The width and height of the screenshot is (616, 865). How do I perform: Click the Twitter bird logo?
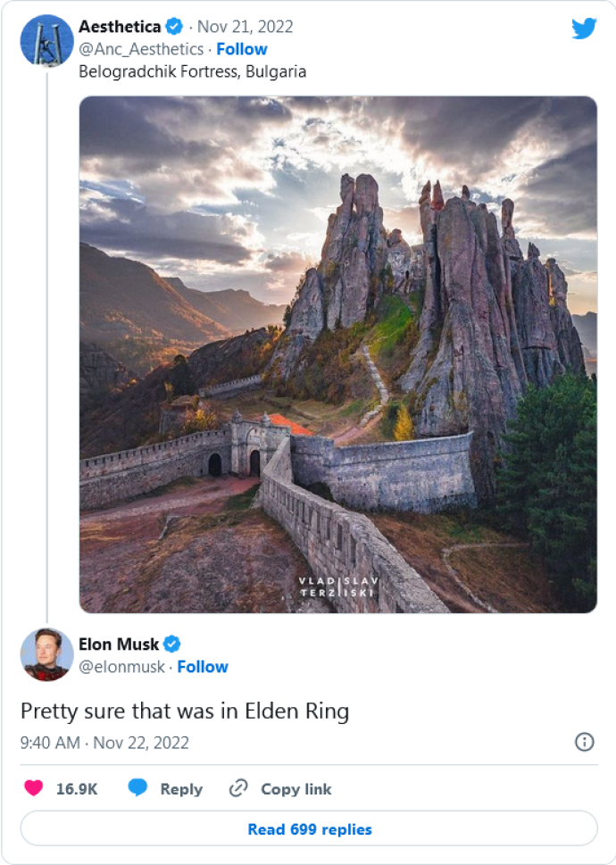(x=584, y=29)
